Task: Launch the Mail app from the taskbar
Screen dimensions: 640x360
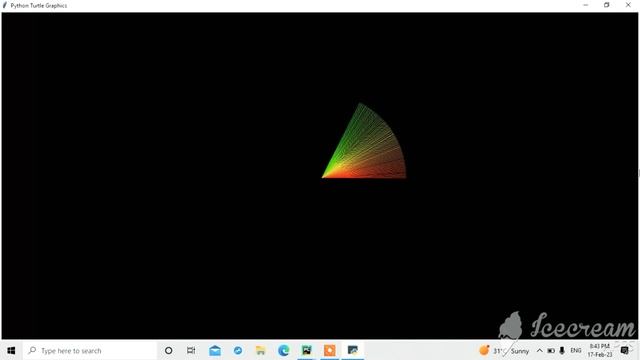Action: pos(215,351)
